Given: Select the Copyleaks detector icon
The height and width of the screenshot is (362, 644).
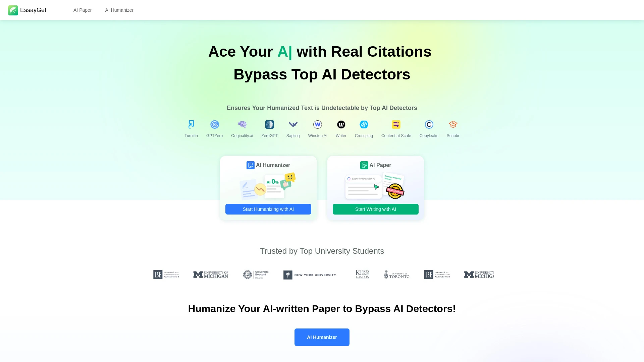Looking at the screenshot, I should (x=429, y=124).
